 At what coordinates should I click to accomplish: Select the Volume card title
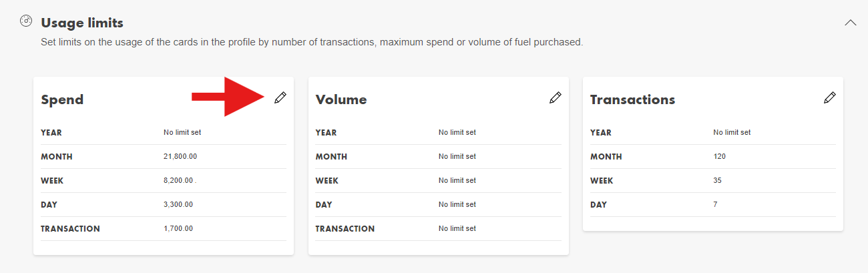coord(341,100)
